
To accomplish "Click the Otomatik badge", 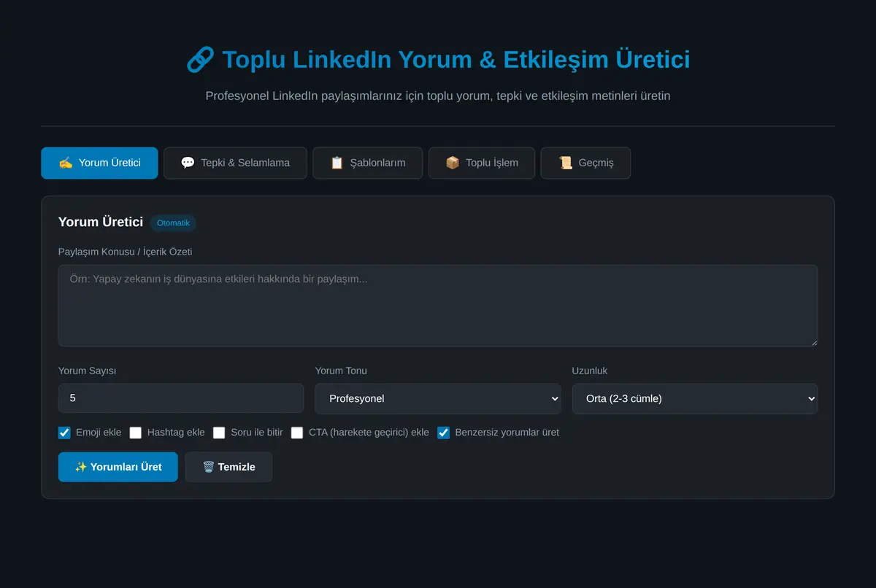I will coord(173,223).
